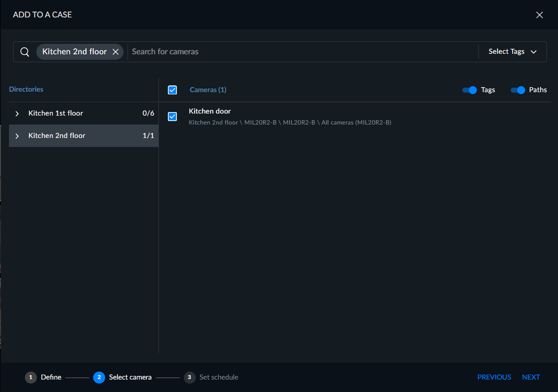Click step 2 Select camera circle icon
The height and width of the screenshot is (392, 558).
point(99,378)
